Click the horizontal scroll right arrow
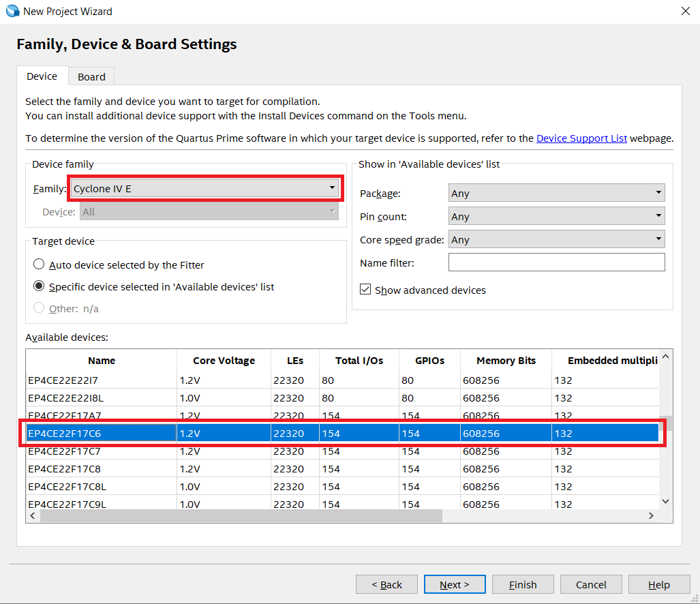 [652, 515]
